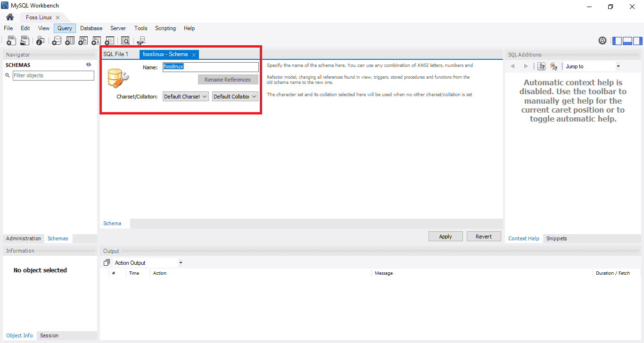Image resolution: width=644 pixels, height=343 pixels.
Task: Create a new SQL tab for queries
Action: 11,41
